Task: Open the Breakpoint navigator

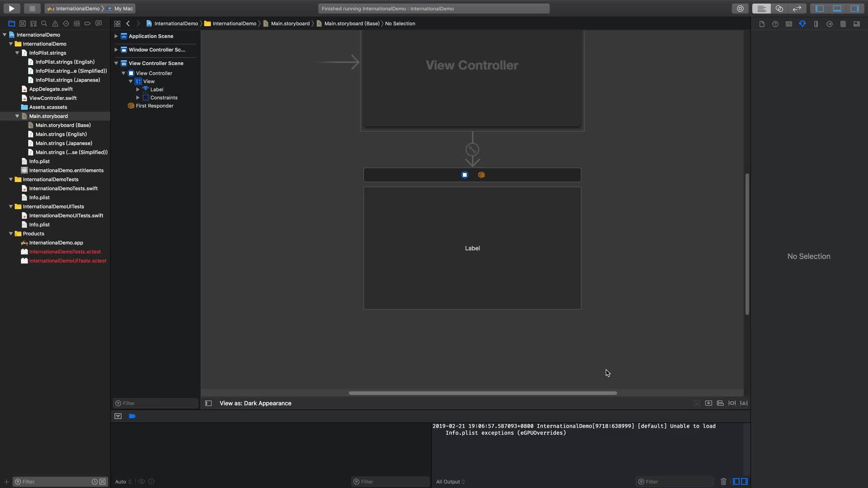Action: coord(88,23)
